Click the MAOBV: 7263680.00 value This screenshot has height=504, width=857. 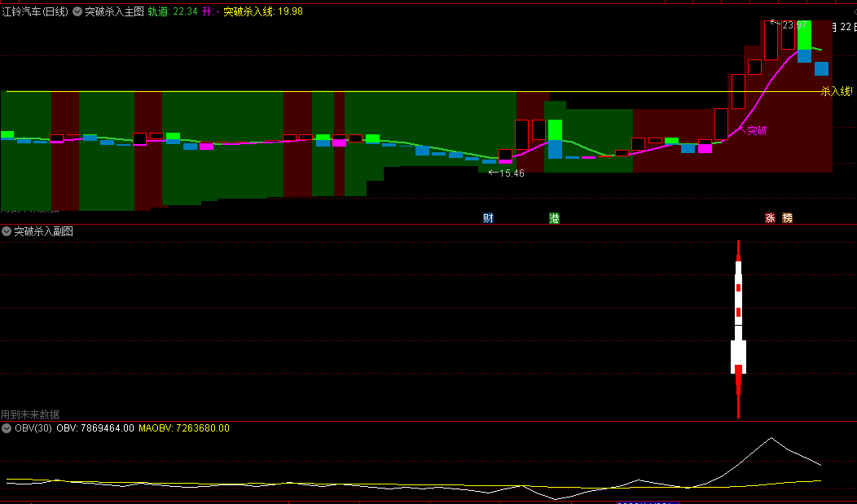click(184, 428)
